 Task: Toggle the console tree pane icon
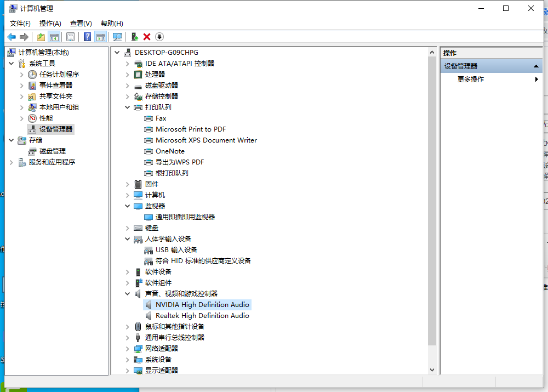(53, 37)
